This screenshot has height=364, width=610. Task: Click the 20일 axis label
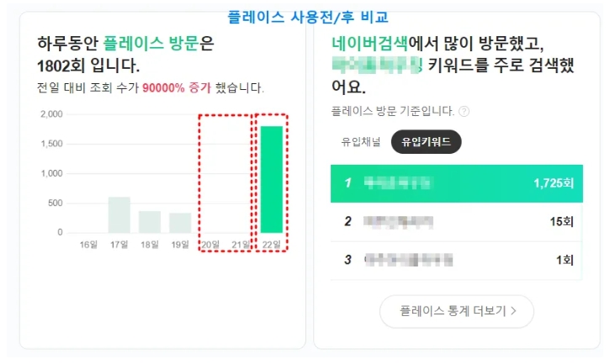(x=210, y=245)
